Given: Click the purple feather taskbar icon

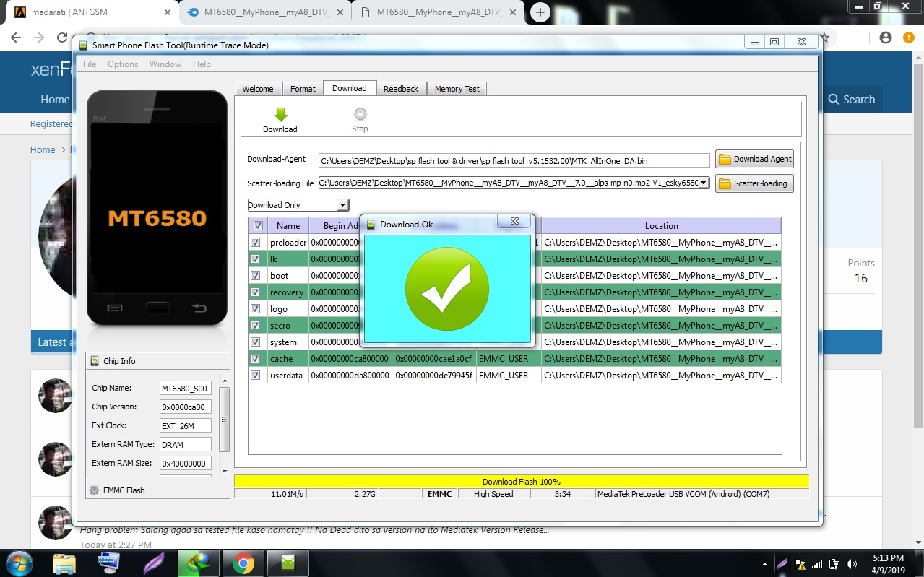Looking at the screenshot, I should (154, 563).
